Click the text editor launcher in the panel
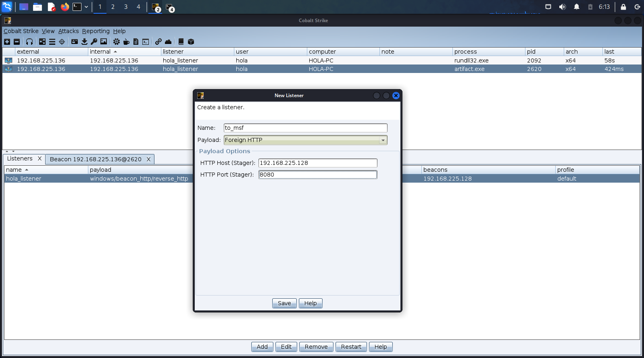 pyautogui.click(x=51, y=7)
